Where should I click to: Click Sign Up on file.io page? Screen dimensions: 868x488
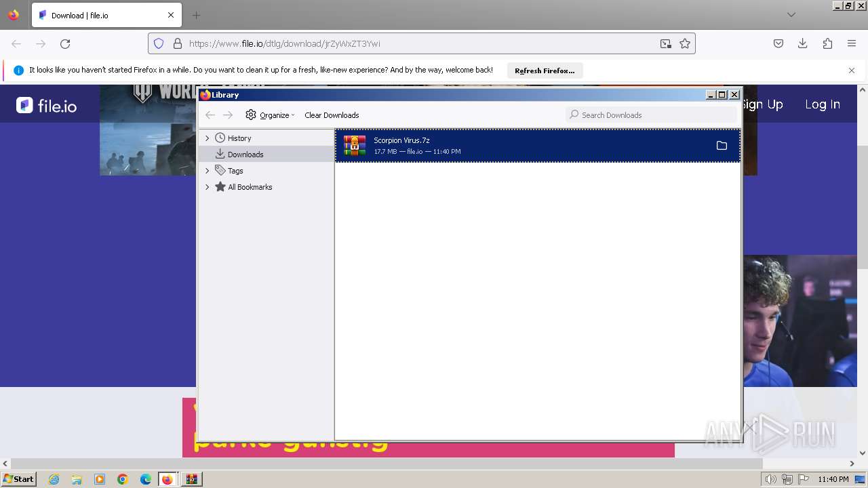point(763,104)
